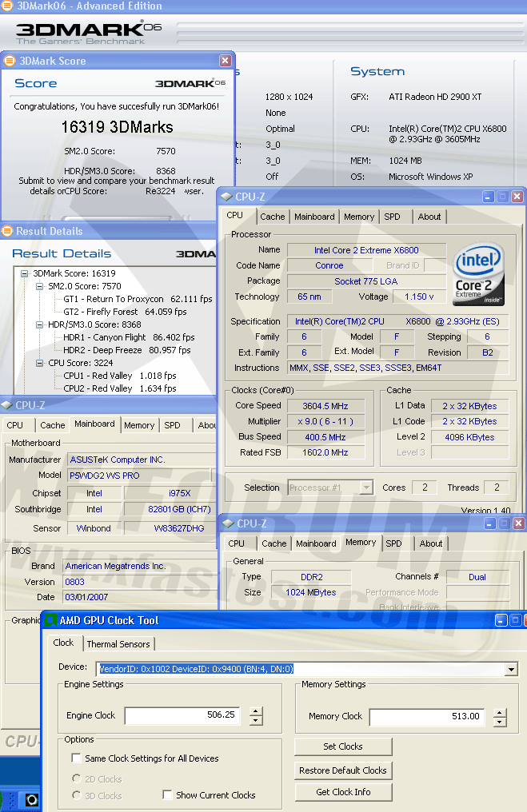Viewport: 527px width, 812px height.
Task: Click the 3DMark06 title bar logo icon
Action: (6, 6)
